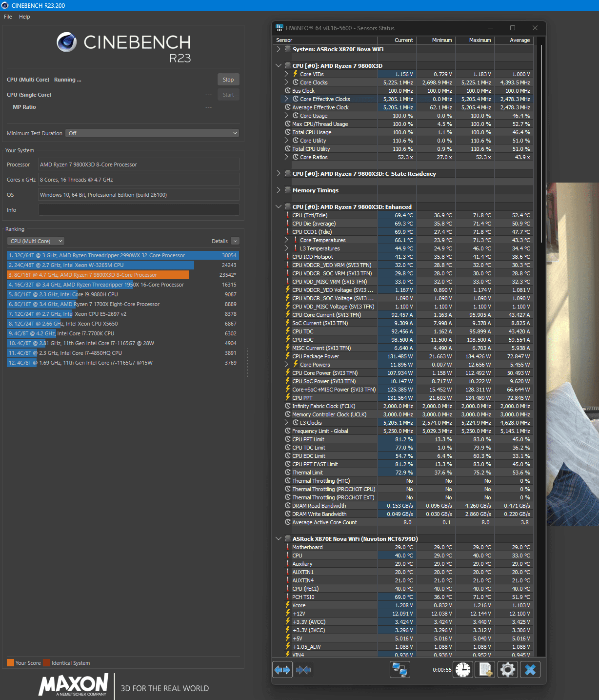Click the Minimum column header
The image size is (599, 700).
pyautogui.click(x=436, y=41)
